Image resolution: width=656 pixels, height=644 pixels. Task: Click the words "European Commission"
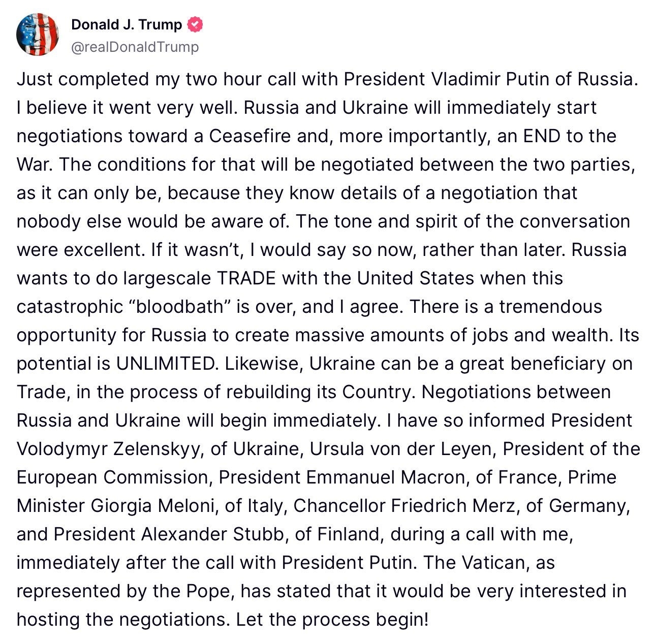[112, 477]
